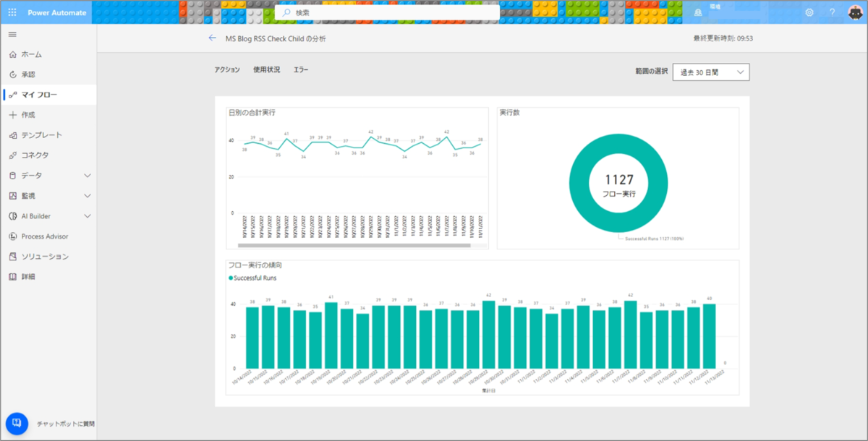Switch to the 使用状況 tab
Screen dimensions: 868x441
tap(266, 70)
